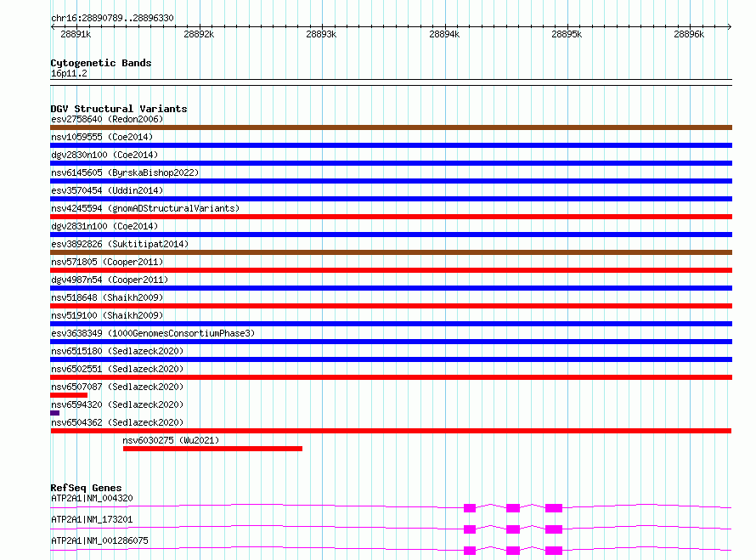Open gene label ATP2A1|NM_001286075
This screenshot has width=756, height=560.
[x=99, y=540]
